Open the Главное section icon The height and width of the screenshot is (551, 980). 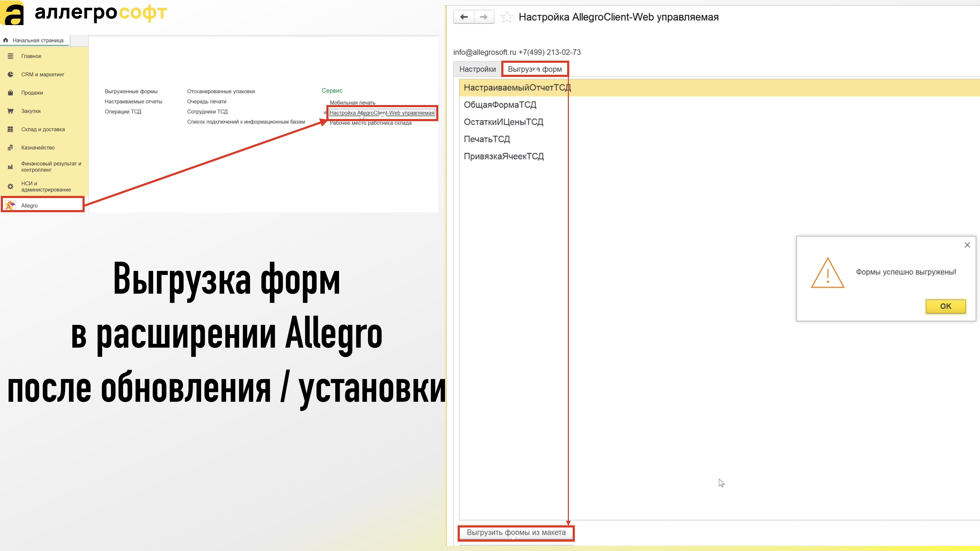tap(10, 56)
